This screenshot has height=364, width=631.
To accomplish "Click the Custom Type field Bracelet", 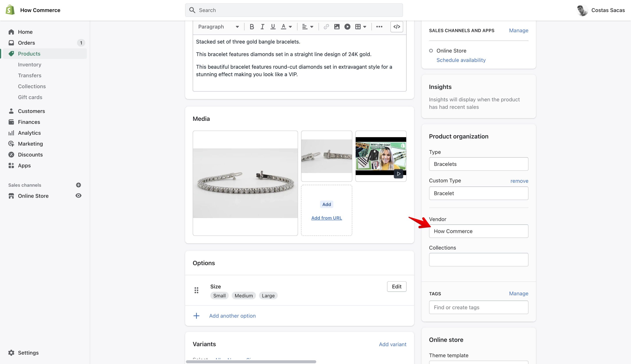I will [478, 193].
